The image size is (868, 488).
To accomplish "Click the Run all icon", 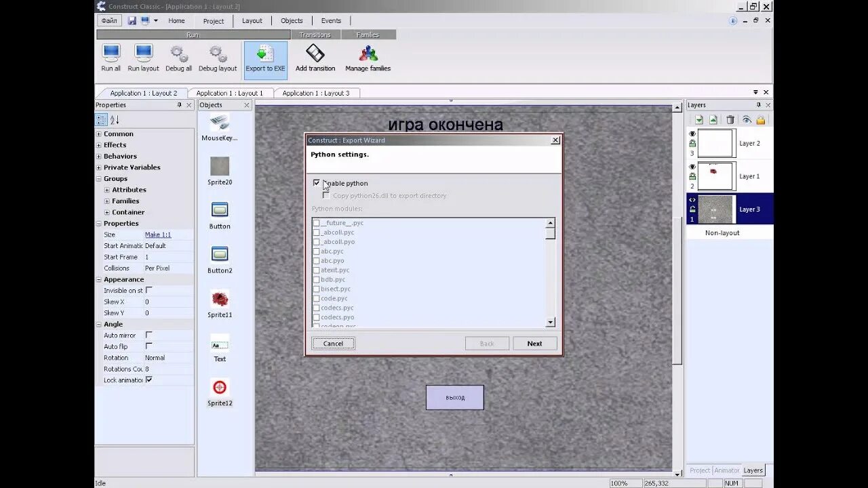I will click(x=111, y=54).
